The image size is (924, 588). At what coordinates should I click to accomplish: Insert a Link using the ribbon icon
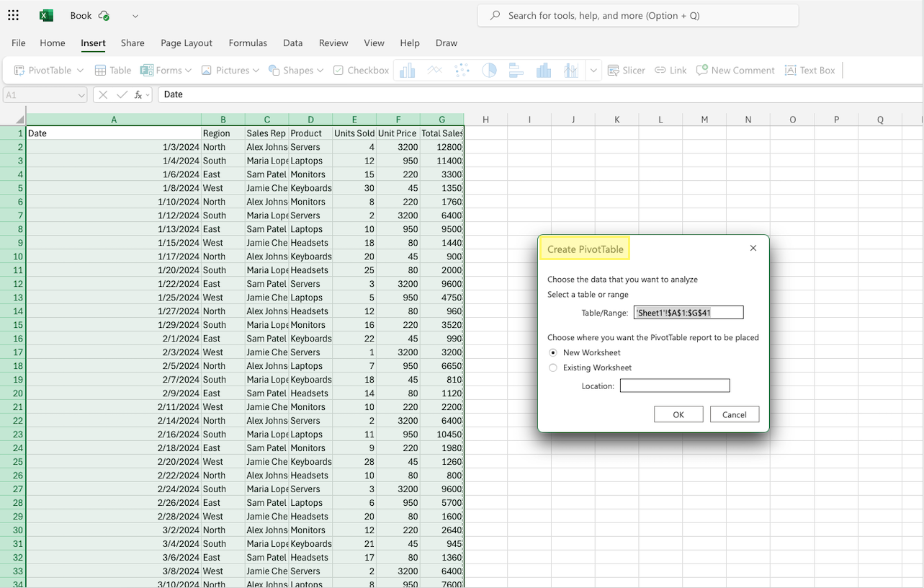click(670, 70)
